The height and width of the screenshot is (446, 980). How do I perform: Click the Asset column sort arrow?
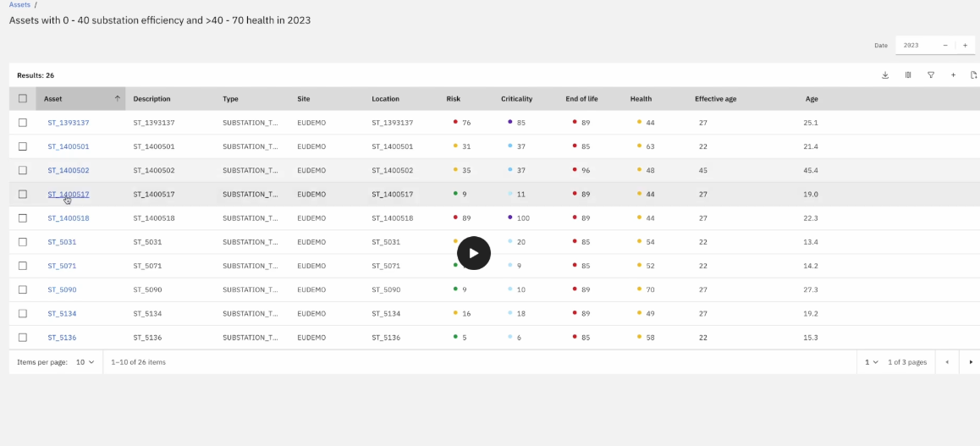(117, 99)
